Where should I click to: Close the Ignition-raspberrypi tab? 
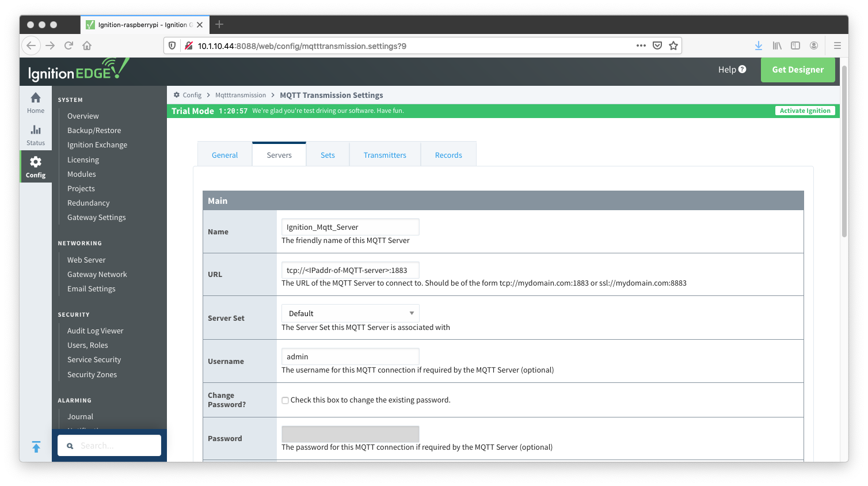click(x=200, y=25)
